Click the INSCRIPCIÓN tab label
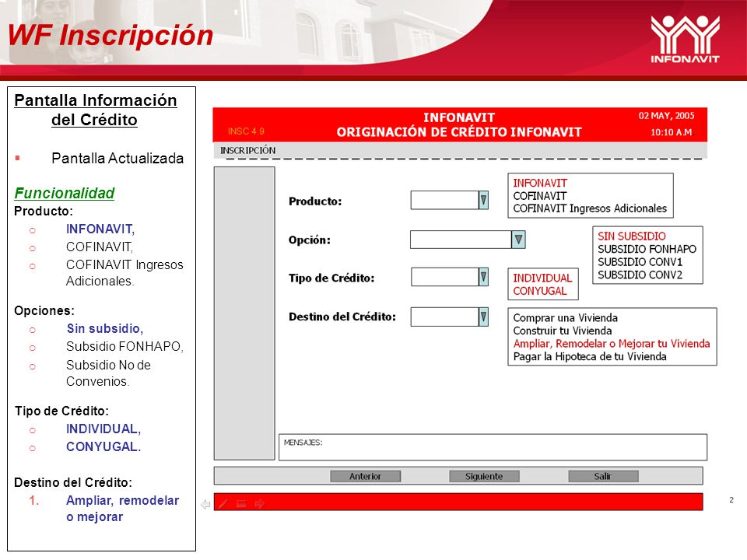747x560 pixels. point(247,150)
